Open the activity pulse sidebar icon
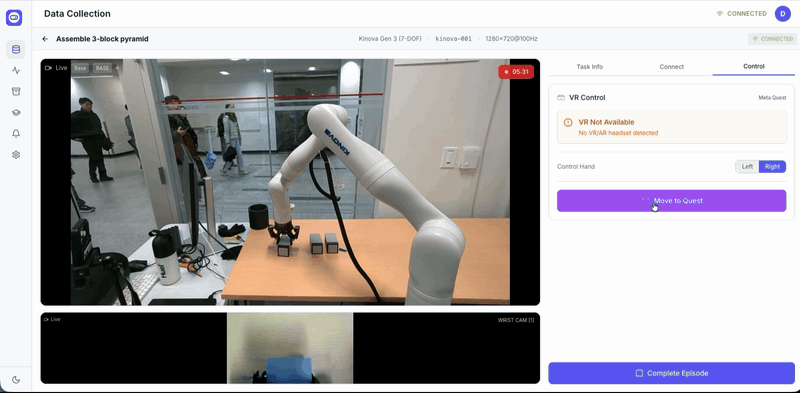Viewport: 800px width, 393px height. 16,70
